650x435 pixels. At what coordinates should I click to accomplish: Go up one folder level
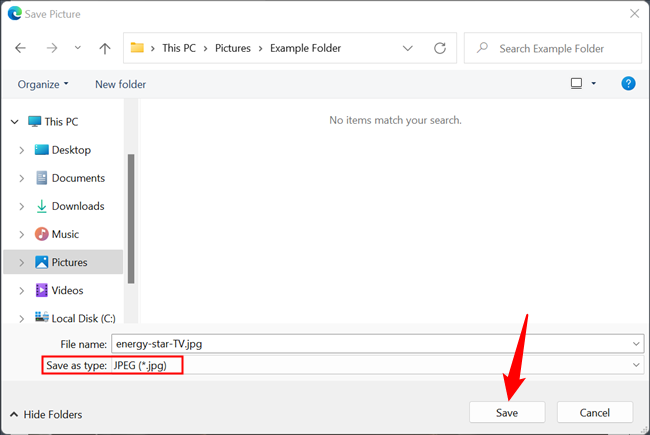(105, 49)
